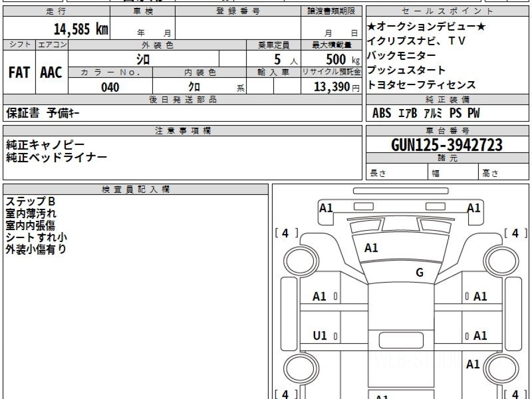Viewport: 532px width, 399px height.
Task: Select the バックモニター line
Action: pos(402,56)
